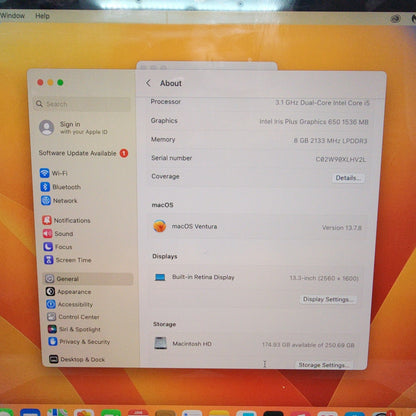This screenshot has width=416, height=416.
Task: Click the 13.3-inch resolution text
Action: coord(324,278)
